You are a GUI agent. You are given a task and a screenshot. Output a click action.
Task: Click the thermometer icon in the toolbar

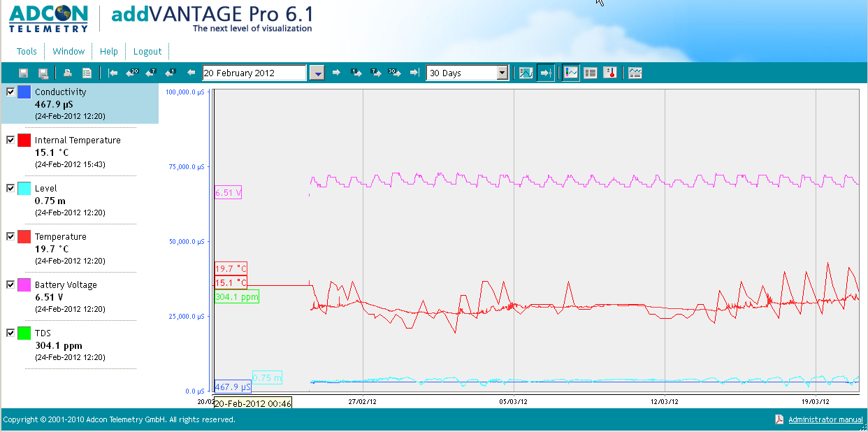click(610, 73)
